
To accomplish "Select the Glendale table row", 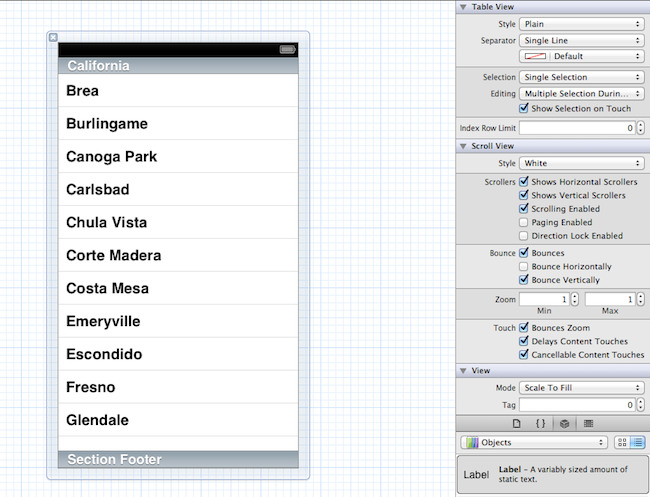I will pos(178,420).
